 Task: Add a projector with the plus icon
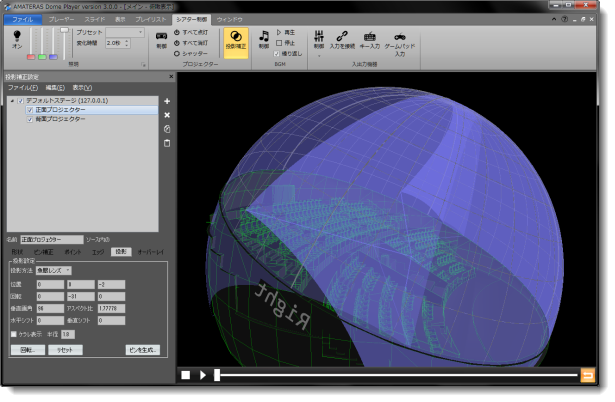[166, 102]
